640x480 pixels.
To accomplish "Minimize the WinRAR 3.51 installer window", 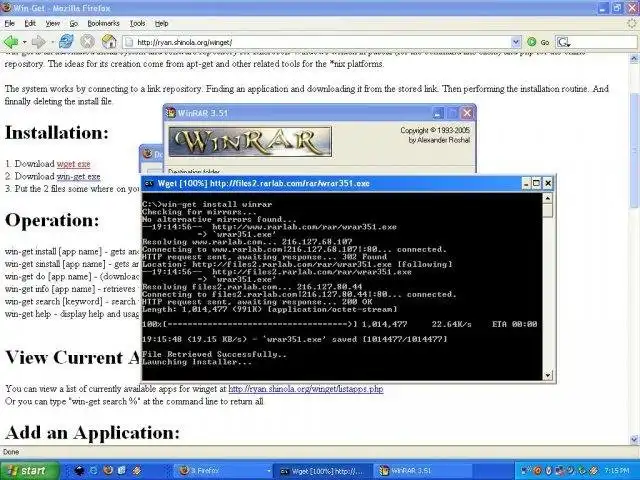I will click(438, 113).
